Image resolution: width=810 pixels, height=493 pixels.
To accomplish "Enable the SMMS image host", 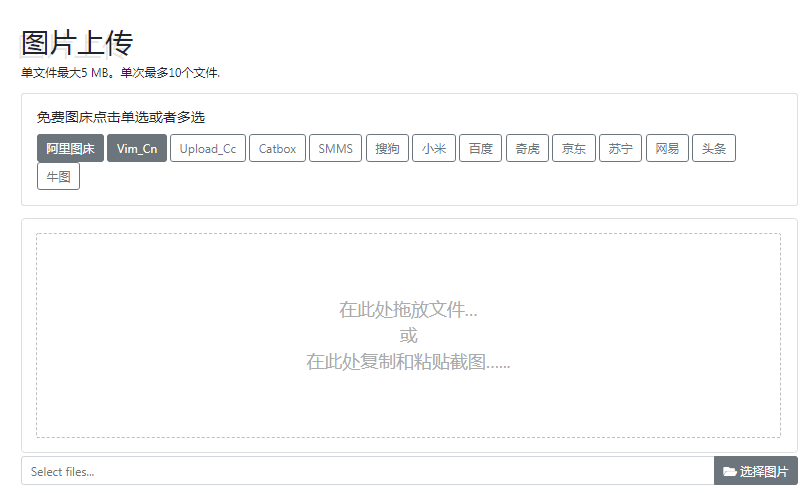I will (x=335, y=149).
